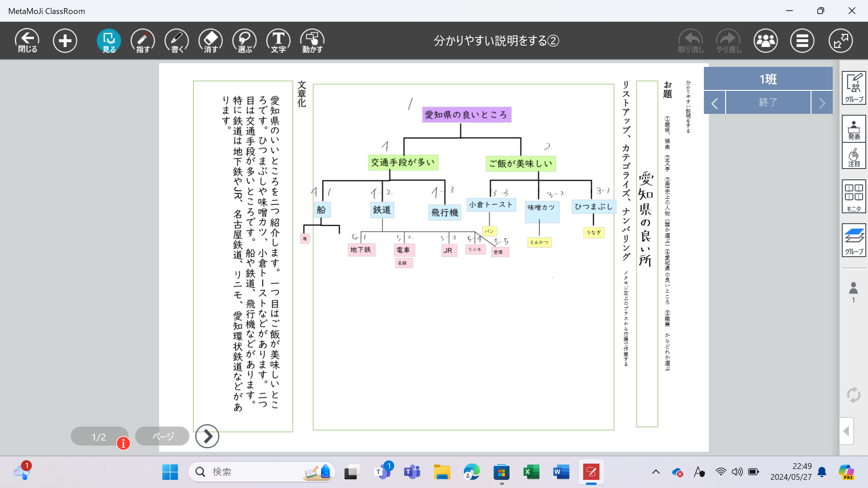
Task: Toggle the 注目 attention mode
Action: pos(854,156)
